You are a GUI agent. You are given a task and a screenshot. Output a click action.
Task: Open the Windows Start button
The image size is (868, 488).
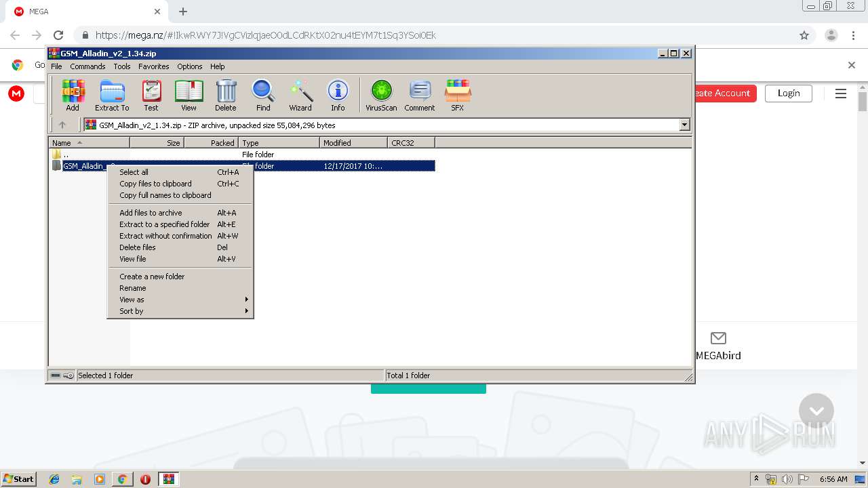(19, 479)
